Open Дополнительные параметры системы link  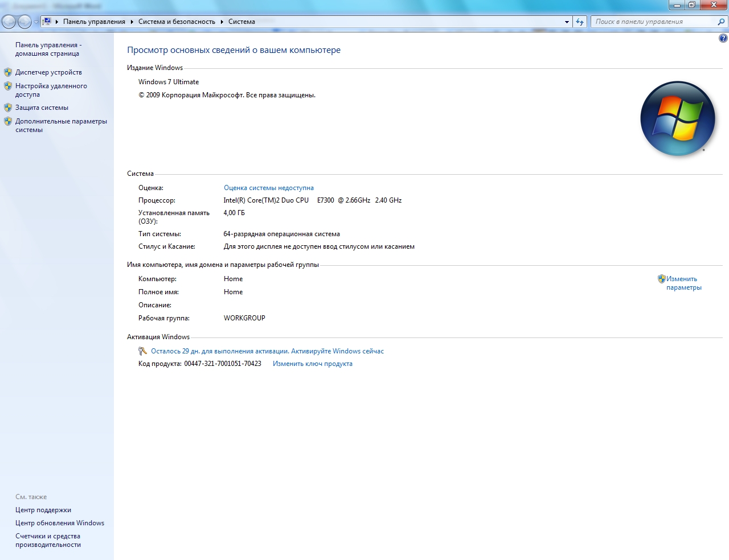click(x=61, y=125)
